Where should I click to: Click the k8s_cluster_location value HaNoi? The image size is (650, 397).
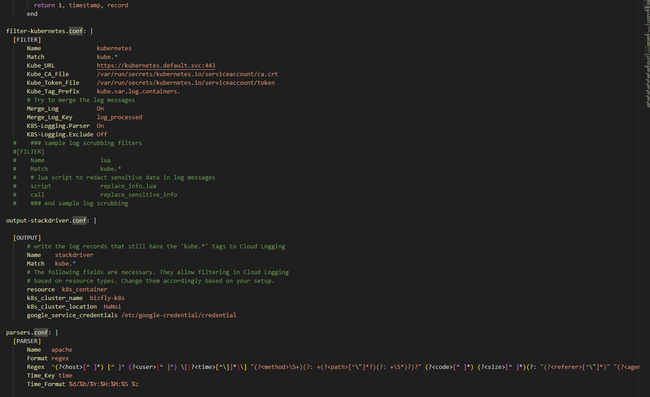click(x=112, y=307)
